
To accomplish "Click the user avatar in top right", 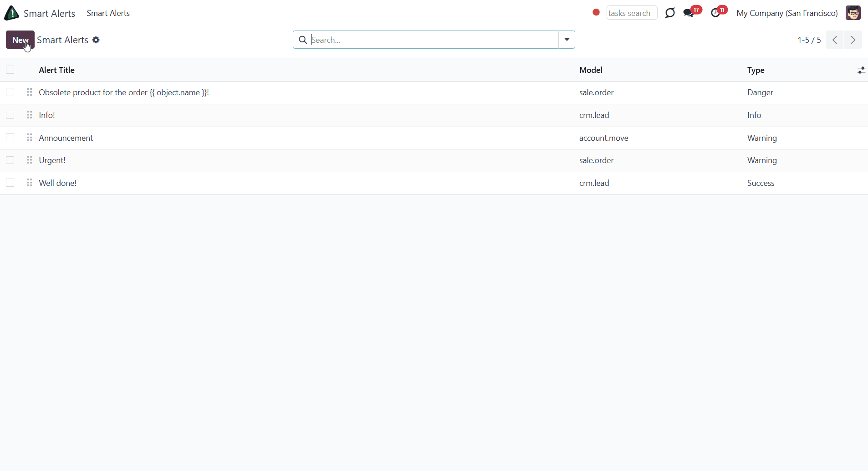I will click(853, 13).
